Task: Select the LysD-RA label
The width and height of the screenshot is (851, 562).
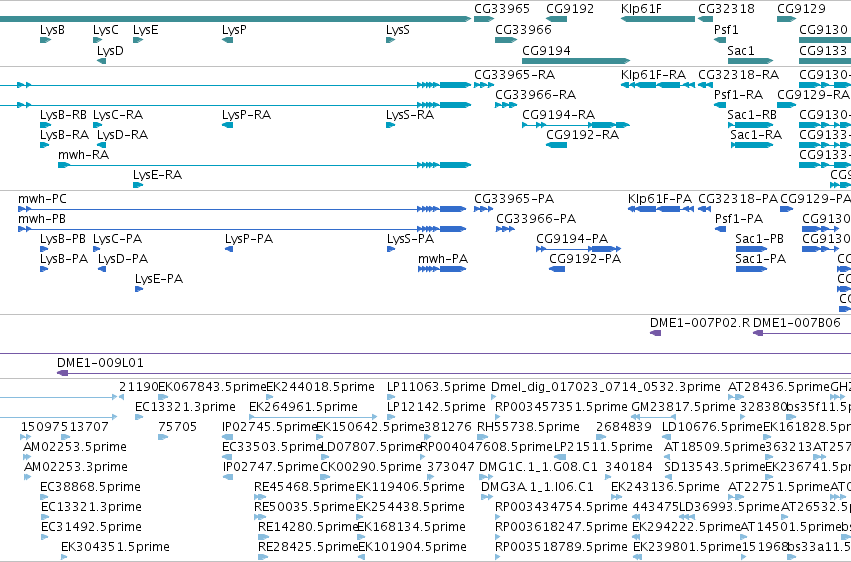Action: coord(123,135)
